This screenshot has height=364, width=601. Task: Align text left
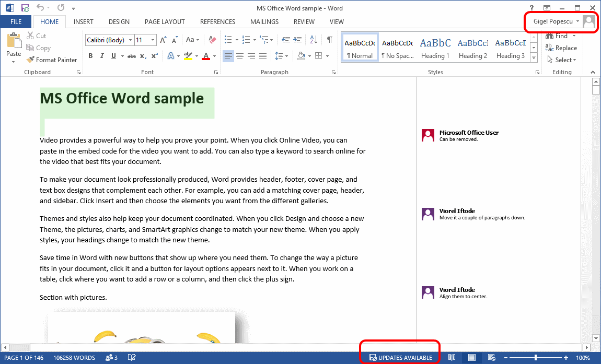point(228,56)
